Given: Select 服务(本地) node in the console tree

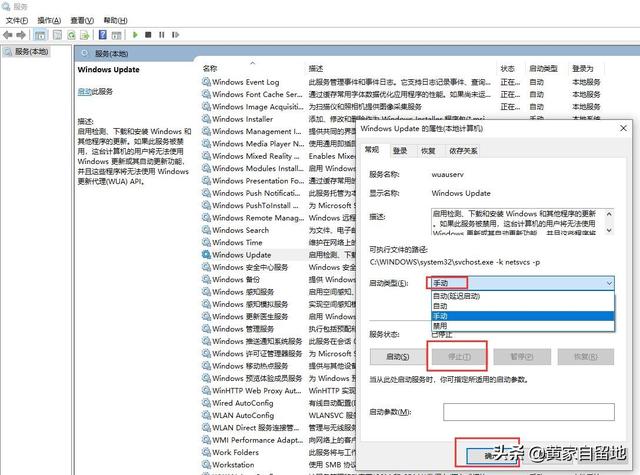Looking at the screenshot, I should [x=27, y=51].
